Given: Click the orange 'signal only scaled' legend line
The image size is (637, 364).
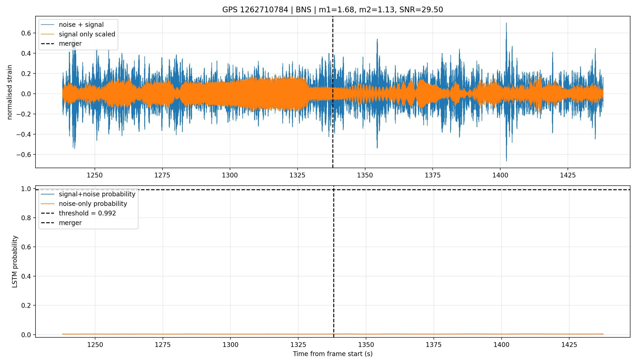Looking at the screenshot, I should coord(48,34).
